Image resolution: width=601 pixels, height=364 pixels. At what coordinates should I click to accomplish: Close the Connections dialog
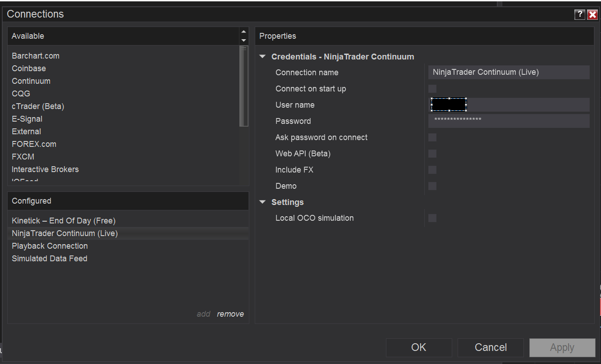pos(592,14)
